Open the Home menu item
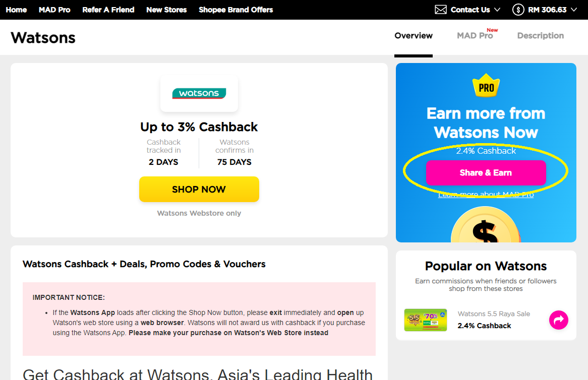Screen dimensions: 588x380 click(16, 10)
